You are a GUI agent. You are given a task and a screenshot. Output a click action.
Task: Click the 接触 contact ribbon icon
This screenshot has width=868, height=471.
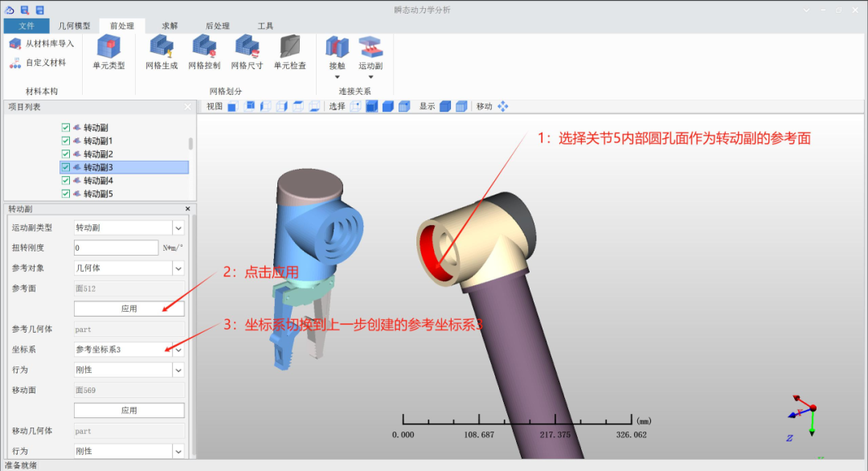(x=337, y=47)
